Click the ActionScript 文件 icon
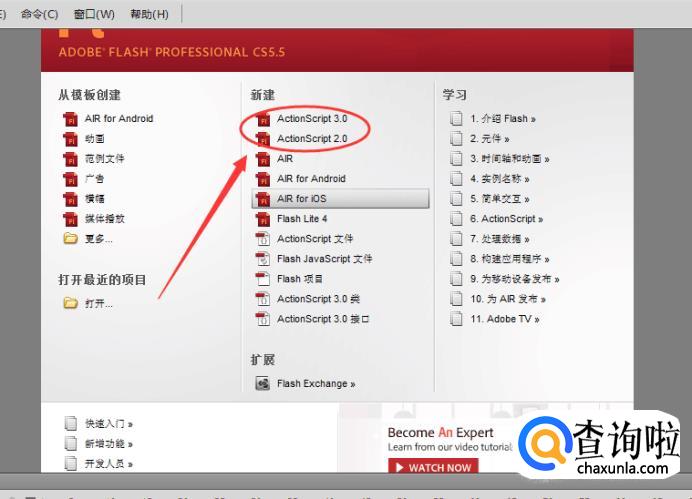692x499 pixels. (x=263, y=239)
